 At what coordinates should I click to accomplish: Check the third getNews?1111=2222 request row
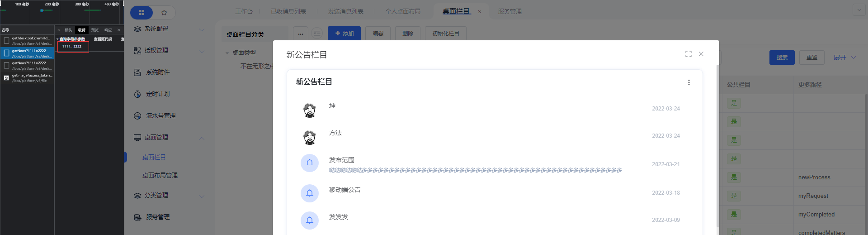click(x=6, y=66)
